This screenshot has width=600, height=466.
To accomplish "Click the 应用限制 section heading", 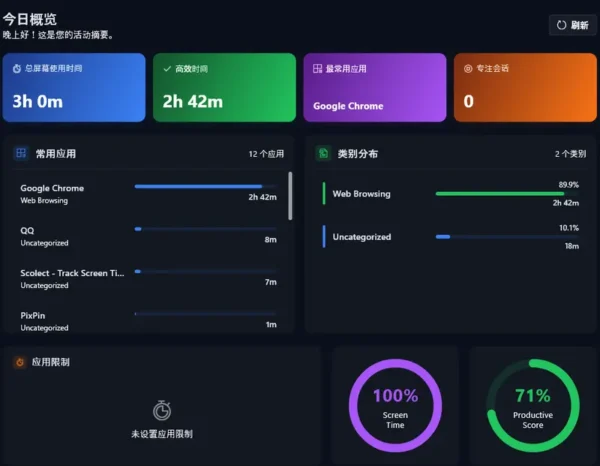I will point(51,362).
